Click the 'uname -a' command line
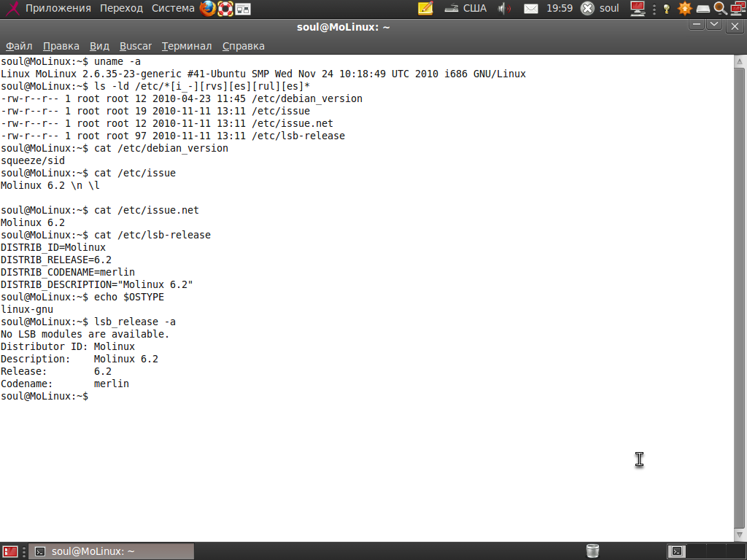747x560 pixels. click(71, 61)
